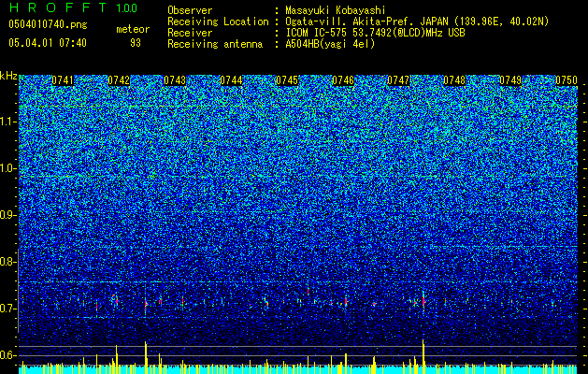Click the 0745 time marker

[x=287, y=80]
